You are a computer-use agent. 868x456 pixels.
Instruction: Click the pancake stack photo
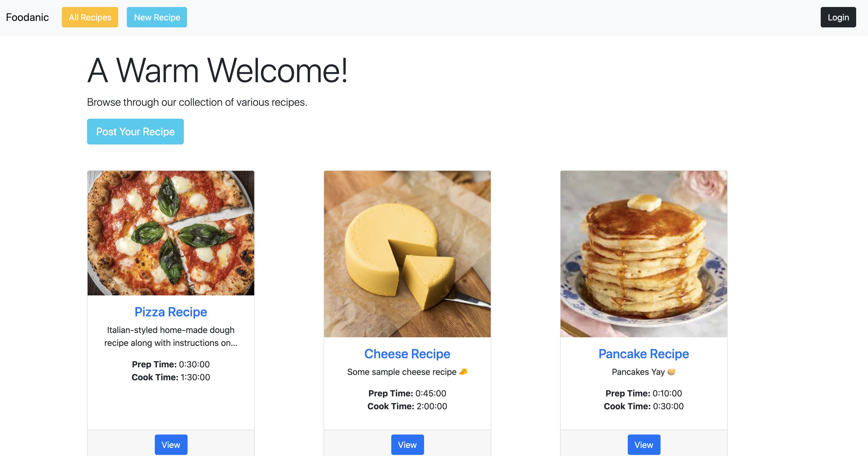point(644,254)
